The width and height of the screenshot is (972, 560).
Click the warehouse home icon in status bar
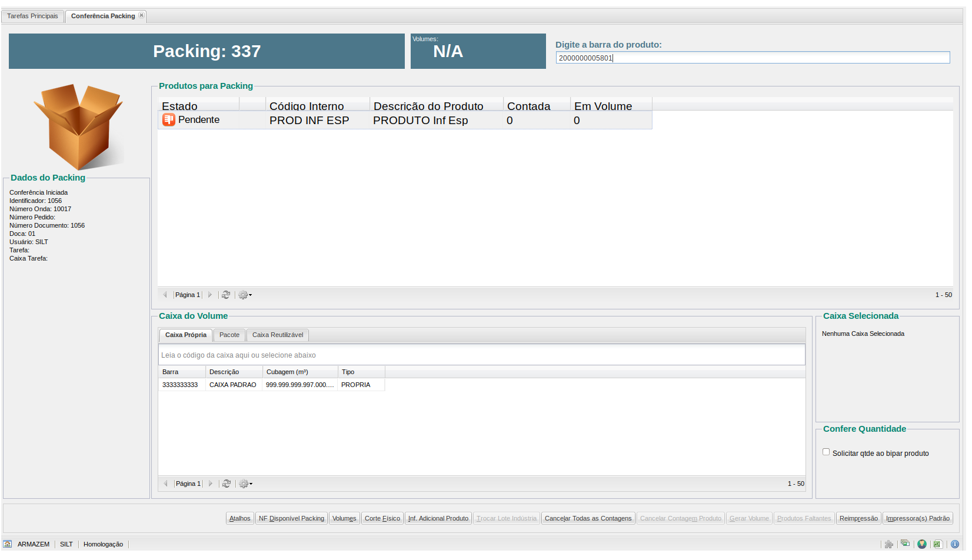pyautogui.click(x=7, y=544)
